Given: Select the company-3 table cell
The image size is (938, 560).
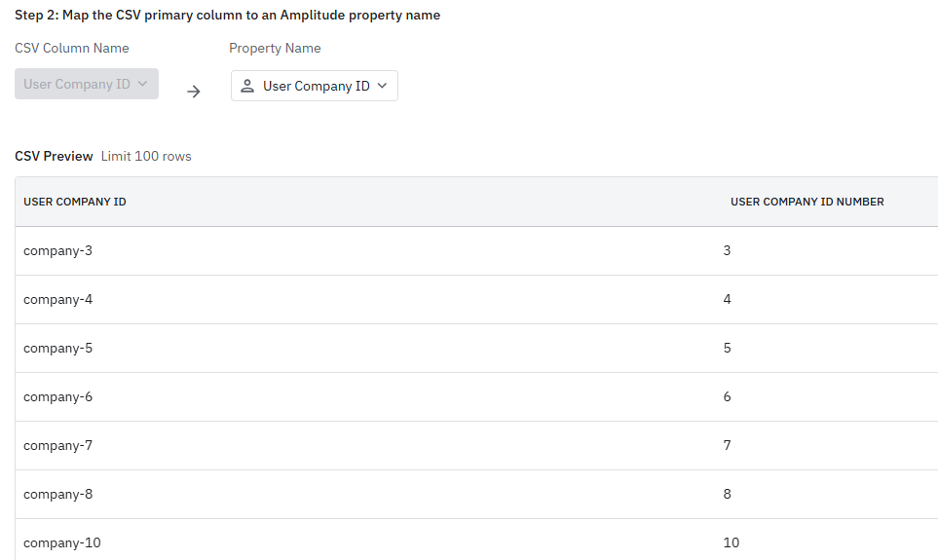Looking at the screenshot, I should click(58, 250).
